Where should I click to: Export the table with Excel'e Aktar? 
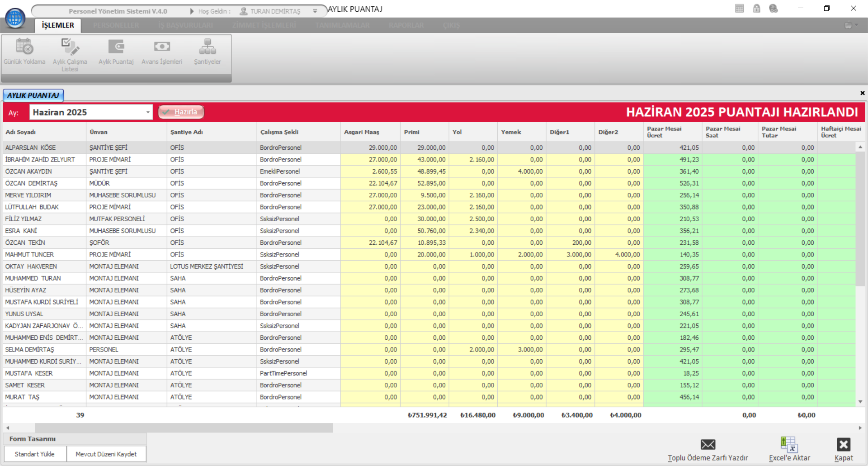pyautogui.click(x=789, y=449)
